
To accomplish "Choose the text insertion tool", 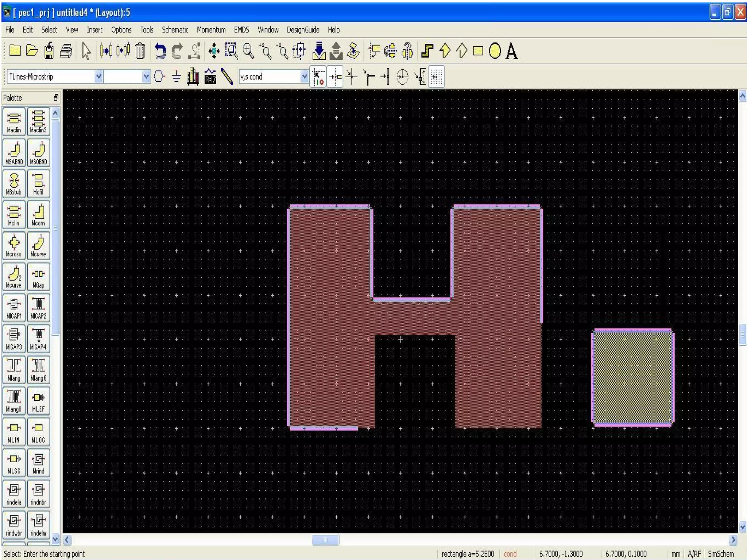I will point(511,51).
